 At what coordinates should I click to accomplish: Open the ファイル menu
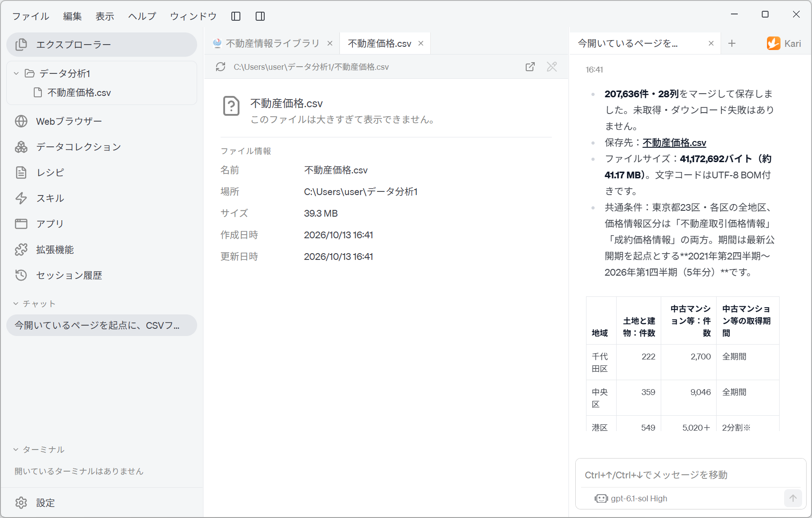[31, 16]
